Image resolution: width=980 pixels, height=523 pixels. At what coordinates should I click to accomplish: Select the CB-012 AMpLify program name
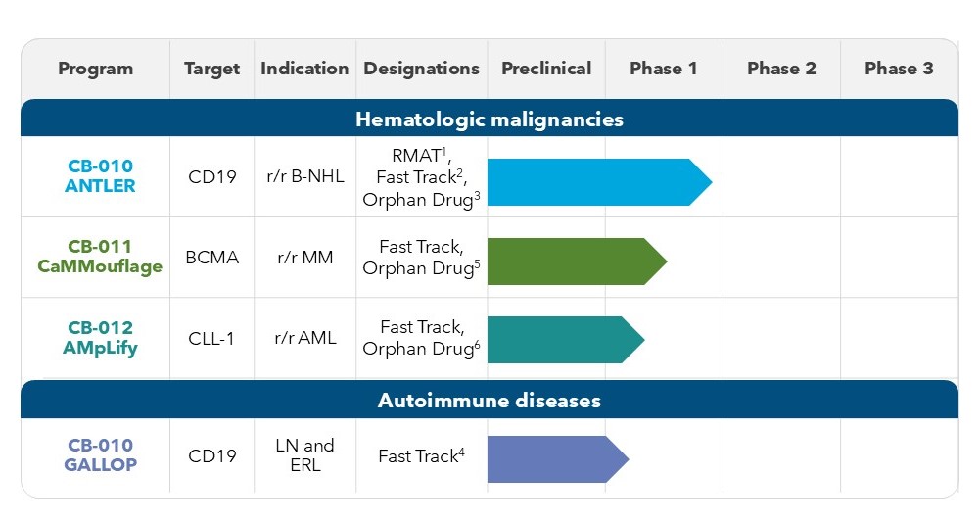pos(98,338)
